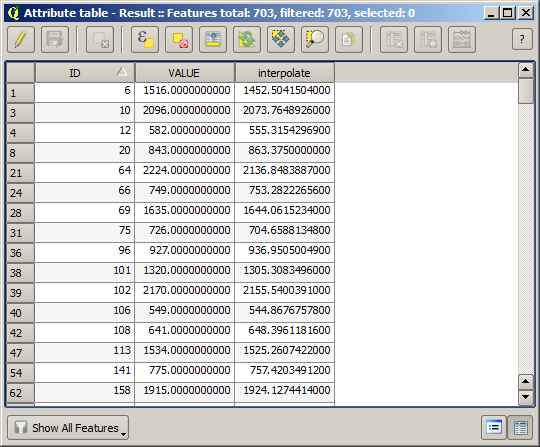Click the scrollbar down arrow at bottom
Viewport: 540px width, 447px height.
[526, 397]
